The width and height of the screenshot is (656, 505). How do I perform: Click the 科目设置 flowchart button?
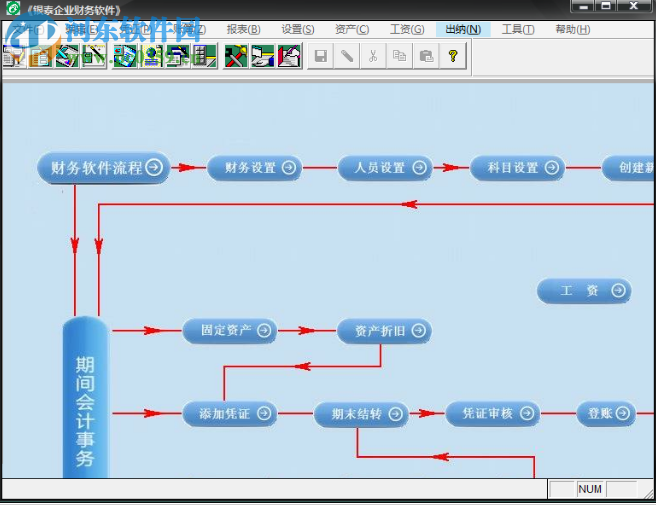(x=518, y=168)
